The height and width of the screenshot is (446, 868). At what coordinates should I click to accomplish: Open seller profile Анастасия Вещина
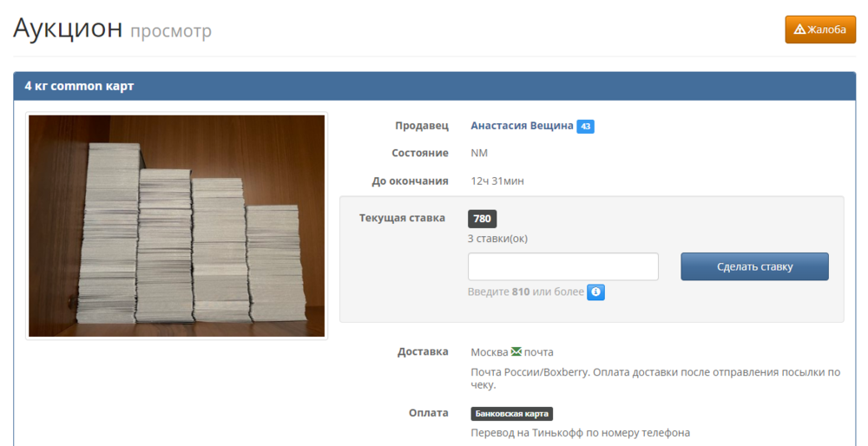coord(522,126)
